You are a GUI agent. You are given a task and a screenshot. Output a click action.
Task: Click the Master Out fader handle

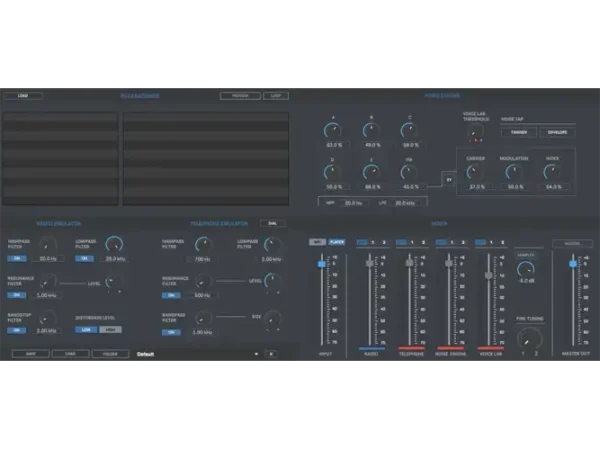coord(573,264)
